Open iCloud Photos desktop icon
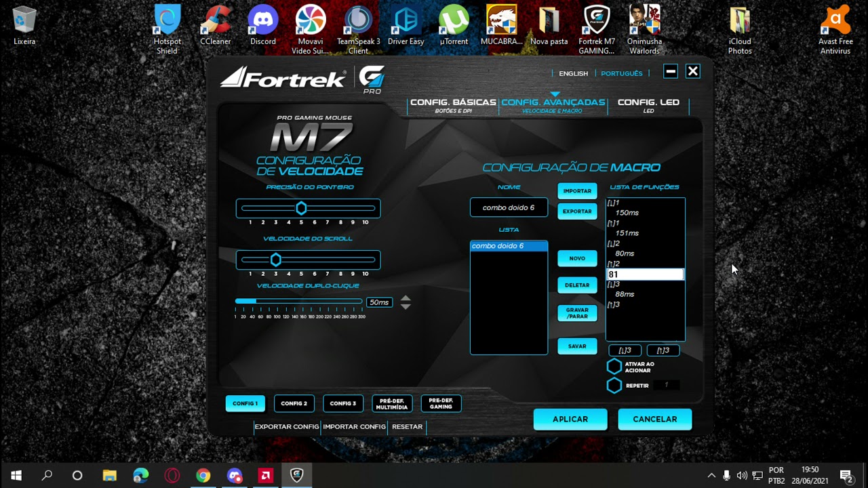 (740, 30)
